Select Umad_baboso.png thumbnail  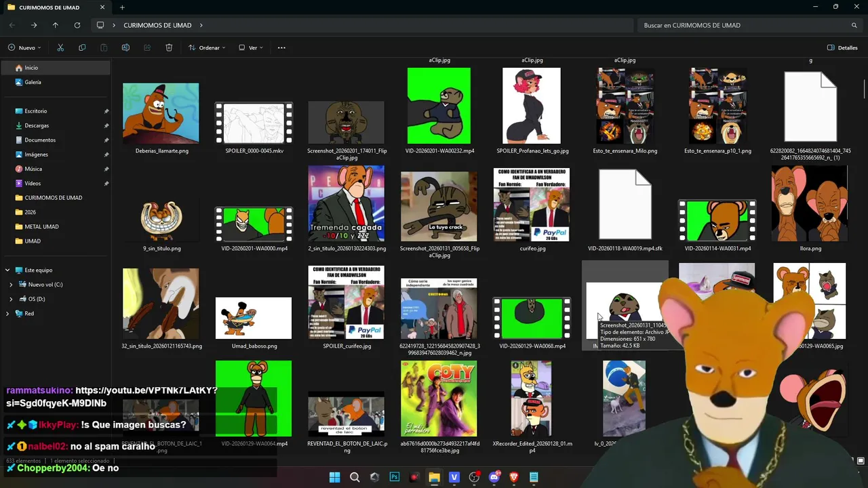254,318
